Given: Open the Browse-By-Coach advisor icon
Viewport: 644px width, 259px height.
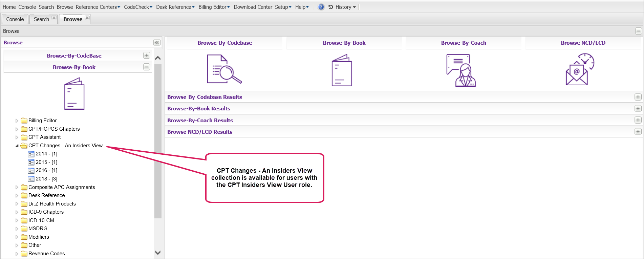Looking at the screenshot, I should point(461,70).
